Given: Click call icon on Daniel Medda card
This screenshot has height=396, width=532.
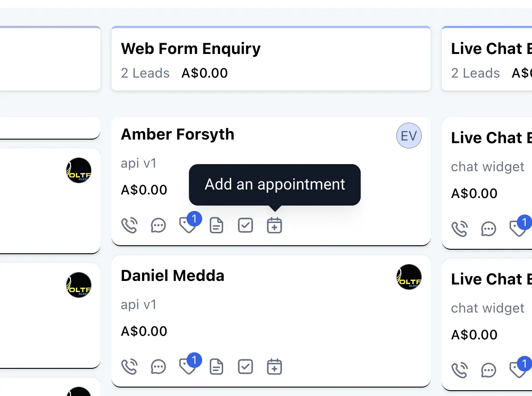Looking at the screenshot, I should point(129,367).
